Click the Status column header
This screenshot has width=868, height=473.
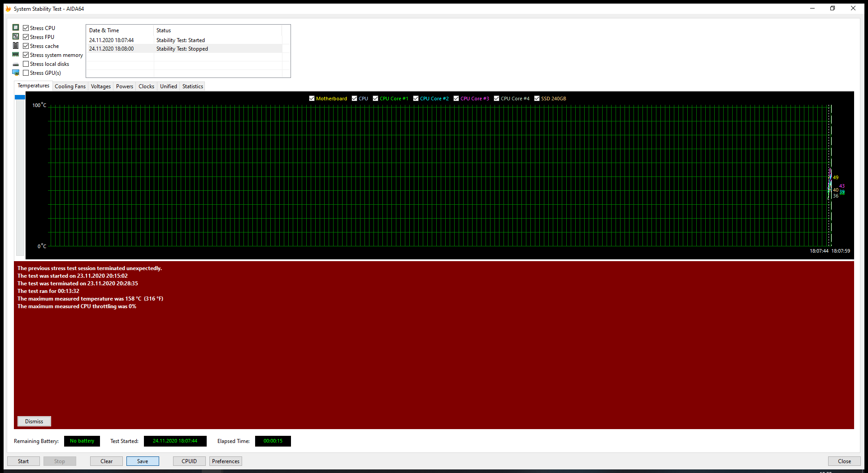coord(218,30)
